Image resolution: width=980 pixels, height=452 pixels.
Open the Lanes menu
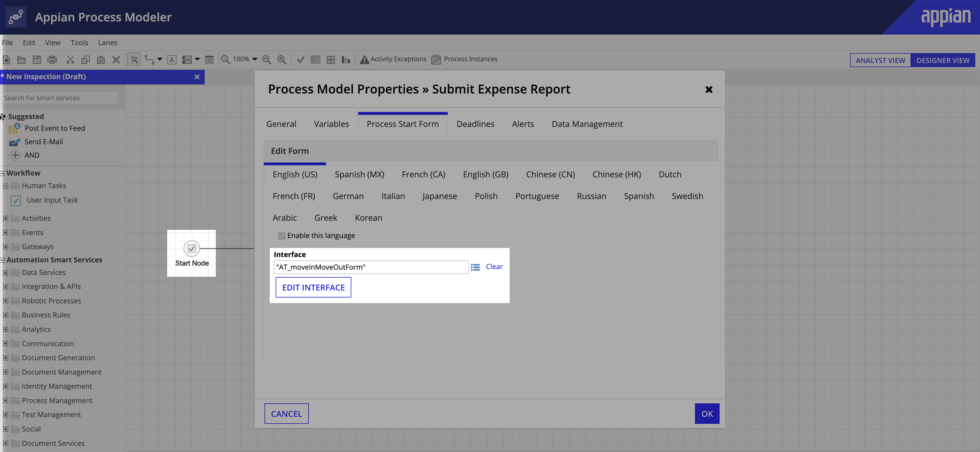(x=108, y=43)
